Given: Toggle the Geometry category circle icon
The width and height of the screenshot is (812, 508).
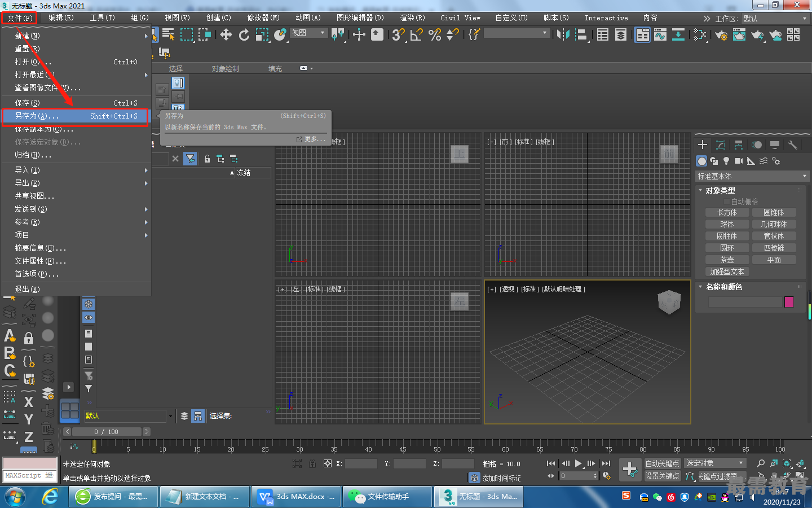Looking at the screenshot, I should click(701, 161).
